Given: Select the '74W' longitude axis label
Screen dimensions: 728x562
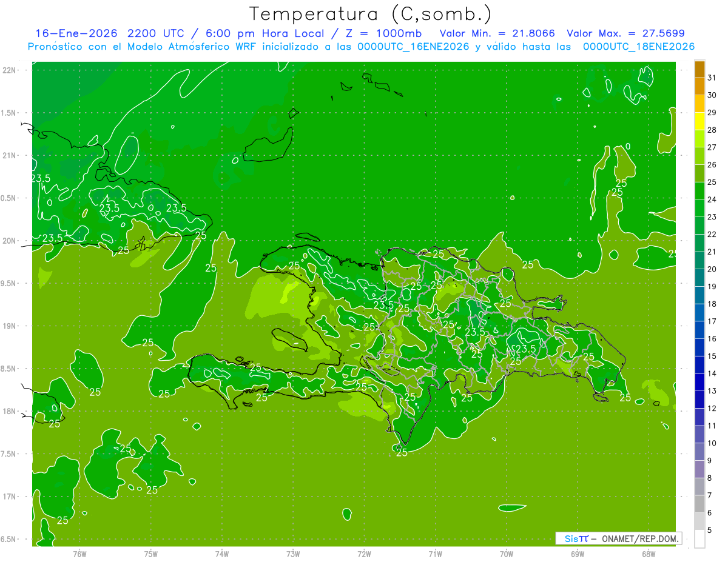Looking at the screenshot, I should [x=222, y=554].
